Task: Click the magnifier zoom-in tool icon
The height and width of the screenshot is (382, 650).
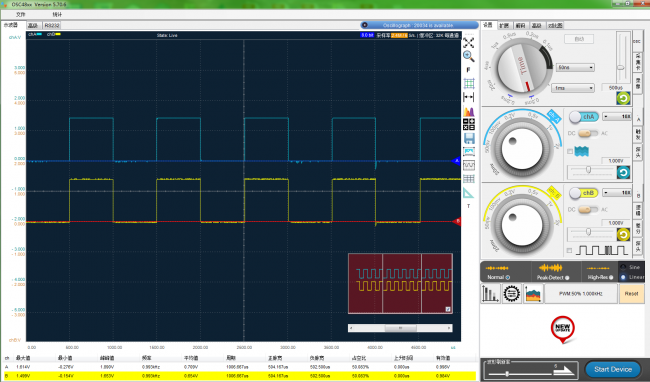Action: click(x=468, y=56)
